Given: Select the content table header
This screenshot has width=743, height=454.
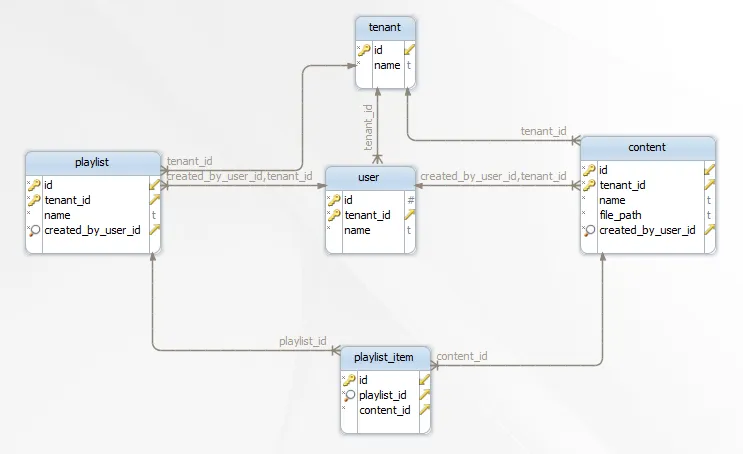Looking at the screenshot, I should click(x=648, y=147).
